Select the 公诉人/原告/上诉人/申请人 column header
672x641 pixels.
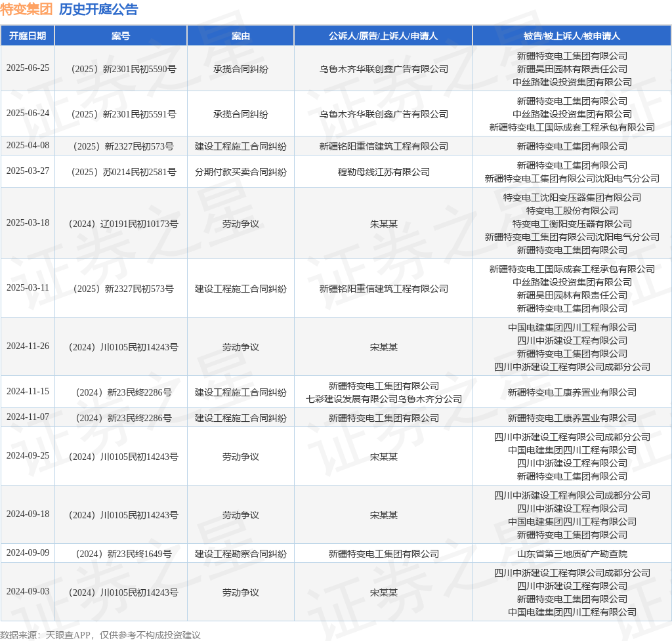(383, 36)
